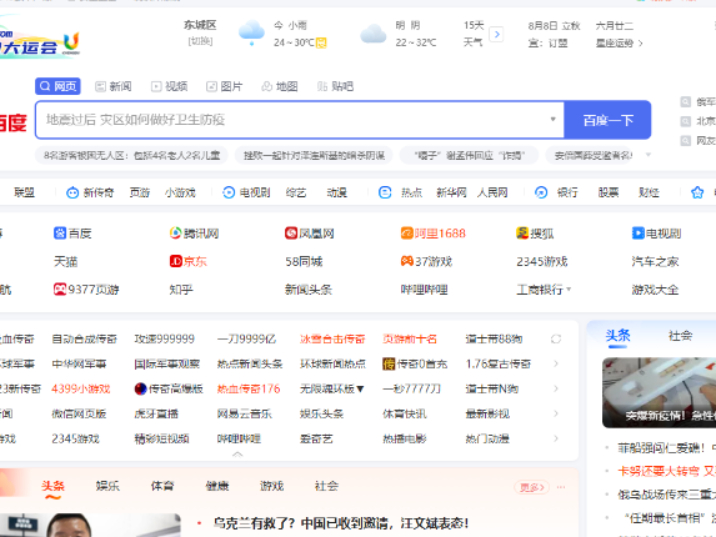Screen dimensions: 716x537
Task: Open the 阿里1688 site link
Action: (x=433, y=233)
